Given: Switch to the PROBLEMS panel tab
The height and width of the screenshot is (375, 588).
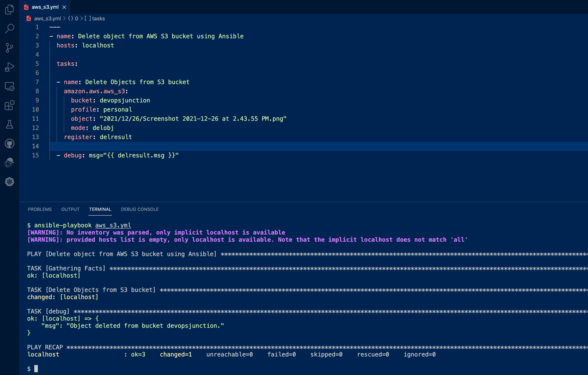Looking at the screenshot, I should point(40,209).
